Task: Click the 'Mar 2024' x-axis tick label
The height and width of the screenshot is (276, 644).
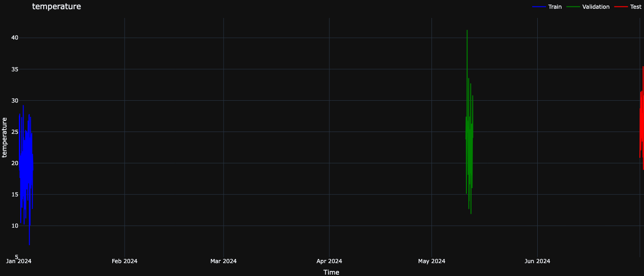Action: (224, 261)
